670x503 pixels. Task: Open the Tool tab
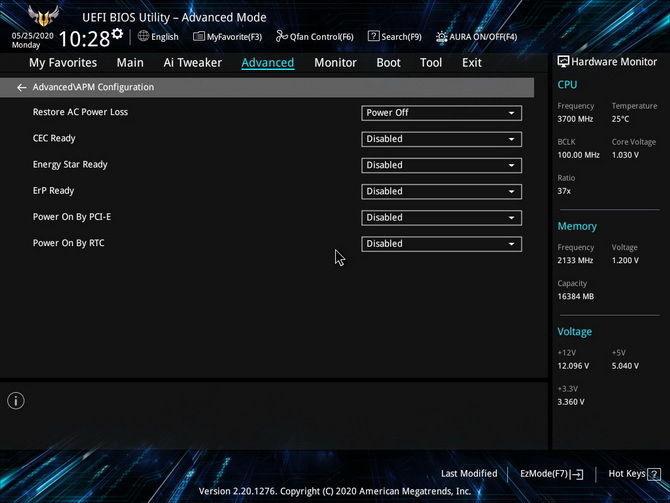tap(431, 63)
